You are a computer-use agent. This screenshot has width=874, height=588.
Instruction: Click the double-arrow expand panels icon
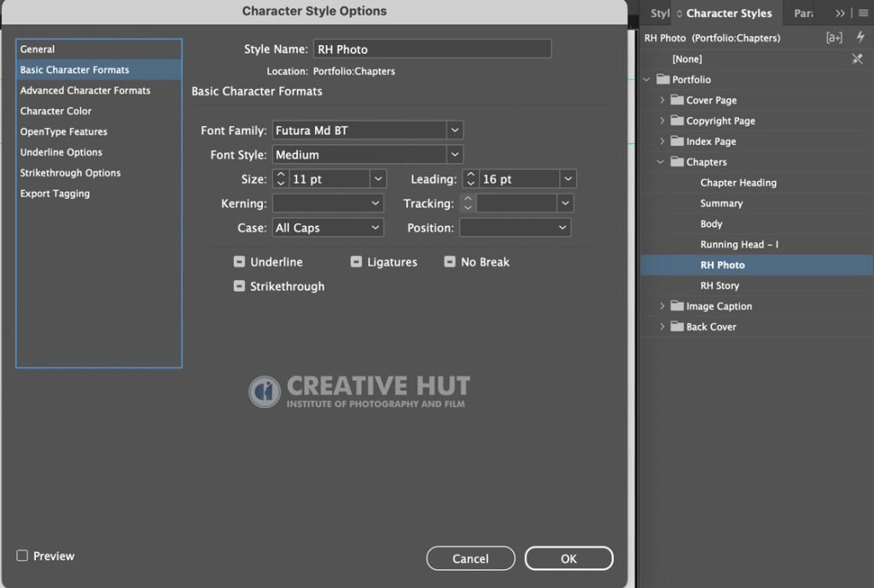[x=840, y=13]
